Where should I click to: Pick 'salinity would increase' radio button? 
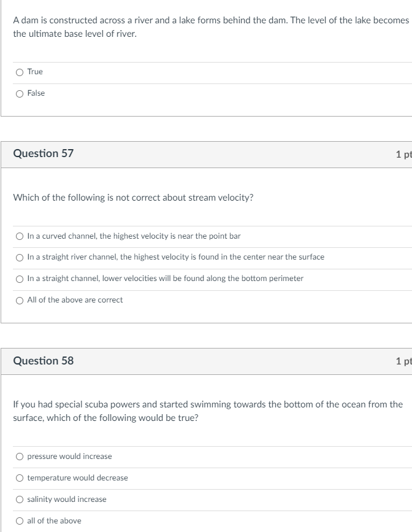point(20,500)
